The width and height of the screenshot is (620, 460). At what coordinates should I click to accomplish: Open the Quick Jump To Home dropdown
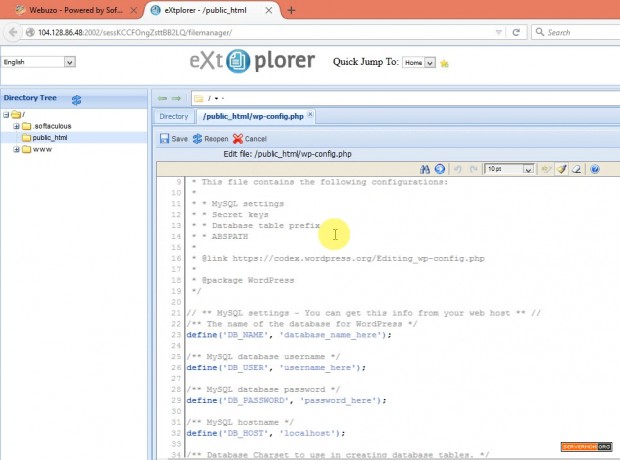pyautogui.click(x=419, y=62)
